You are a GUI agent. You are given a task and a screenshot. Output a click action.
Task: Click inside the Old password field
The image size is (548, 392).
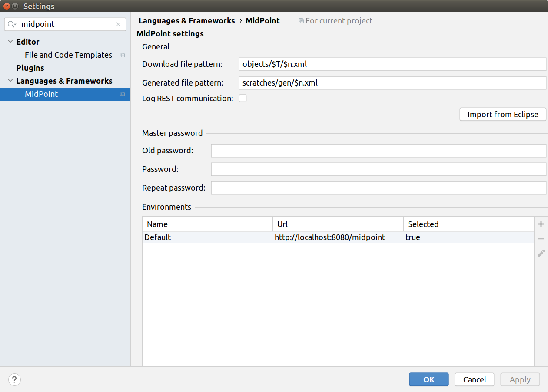pos(378,150)
